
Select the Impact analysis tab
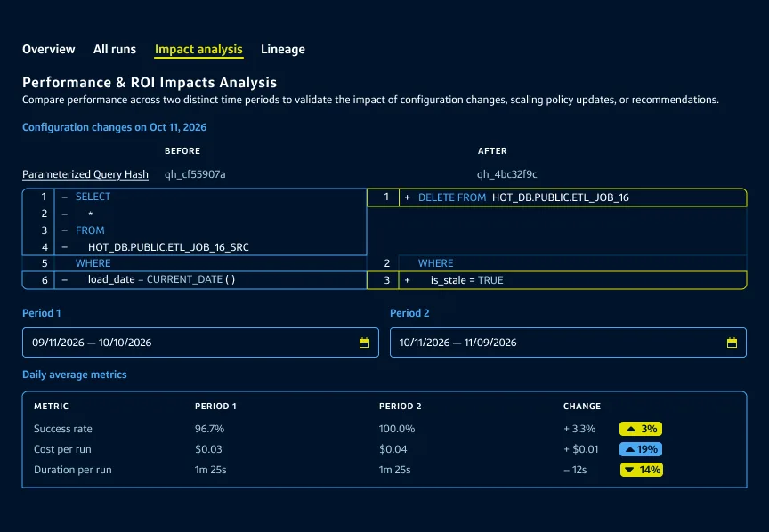point(198,50)
